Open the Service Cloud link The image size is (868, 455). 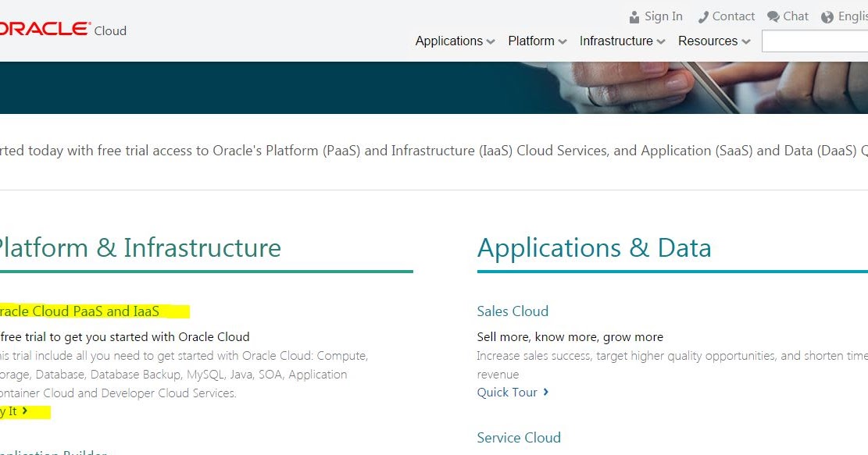point(519,438)
